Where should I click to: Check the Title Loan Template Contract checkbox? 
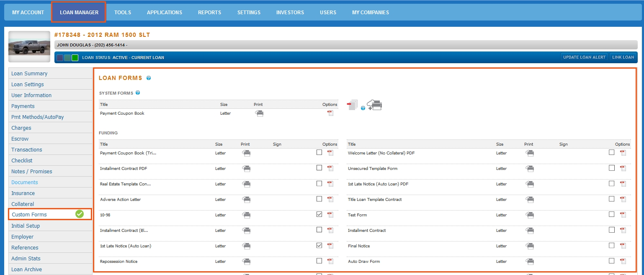(x=612, y=199)
